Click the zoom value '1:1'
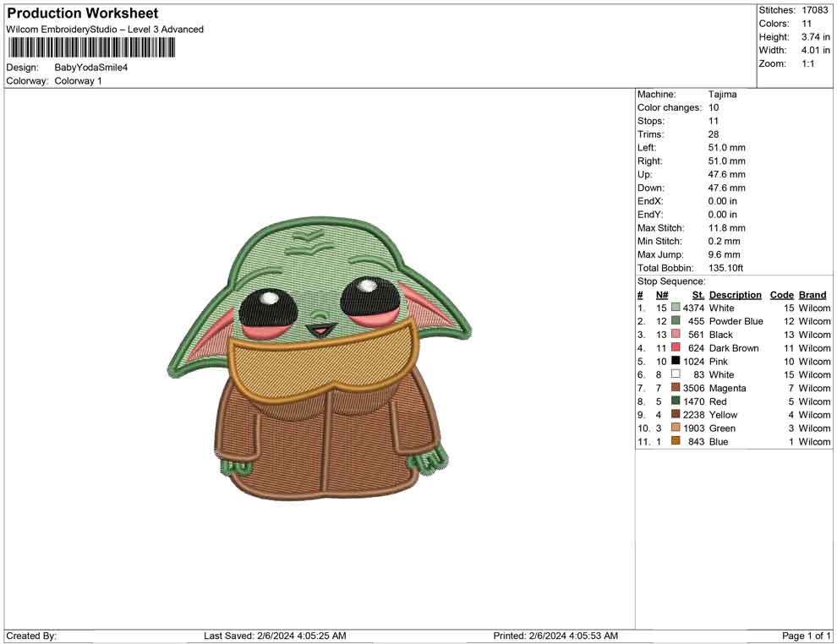This screenshot has width=837, height=644. [807, 63]
